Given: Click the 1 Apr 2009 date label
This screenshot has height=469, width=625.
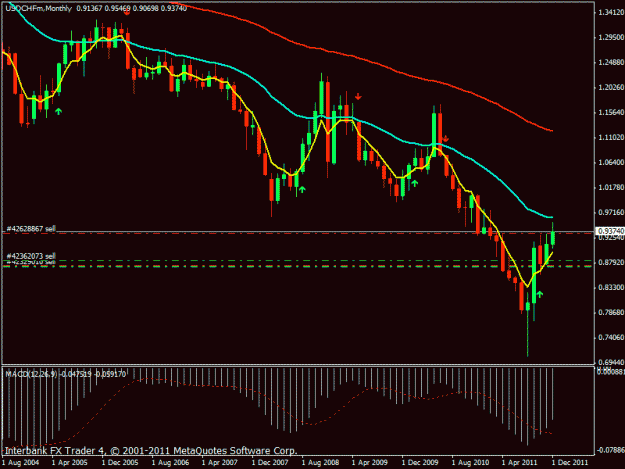Looking at the screenshot, I should tap(369, 463).
